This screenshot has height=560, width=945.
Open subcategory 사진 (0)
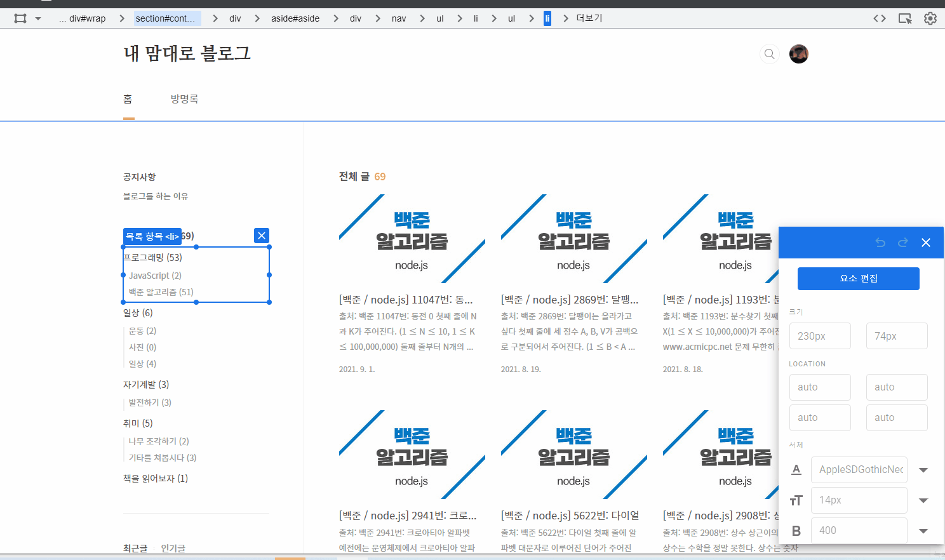pos(142,347)
